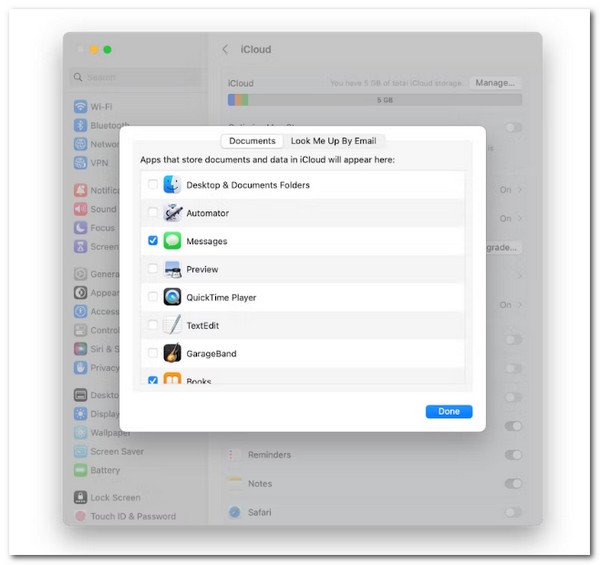Uncheck the Books checkbox
600x565 pixels.
[x=153, y=380]
